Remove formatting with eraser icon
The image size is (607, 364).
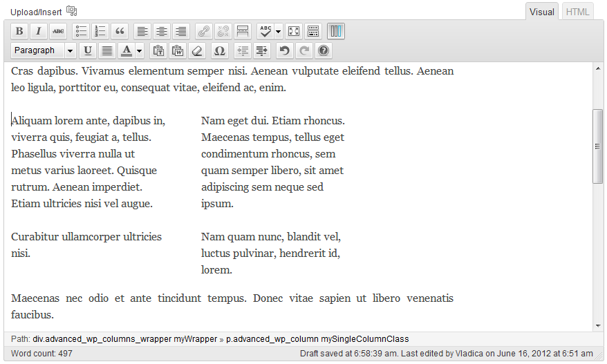(197, 50)
